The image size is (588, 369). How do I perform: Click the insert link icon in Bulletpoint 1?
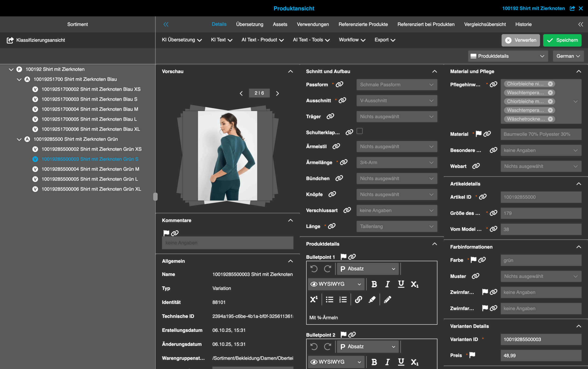coord(358,300)
